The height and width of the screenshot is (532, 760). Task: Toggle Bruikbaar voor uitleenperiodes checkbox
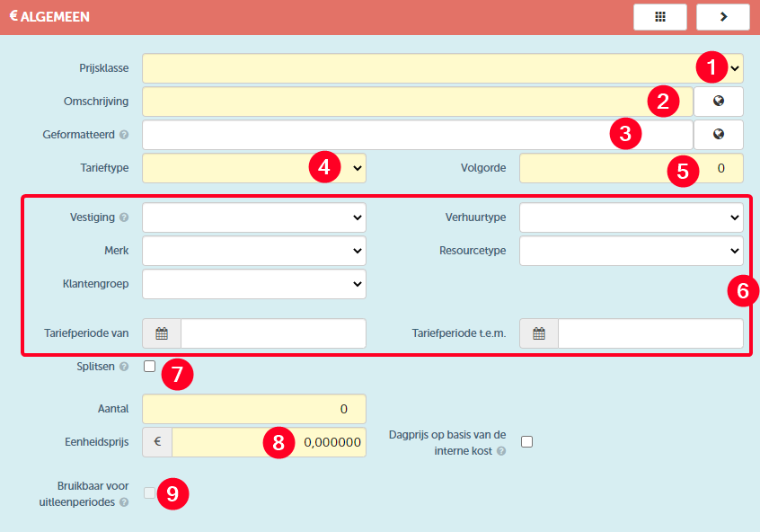149,493
